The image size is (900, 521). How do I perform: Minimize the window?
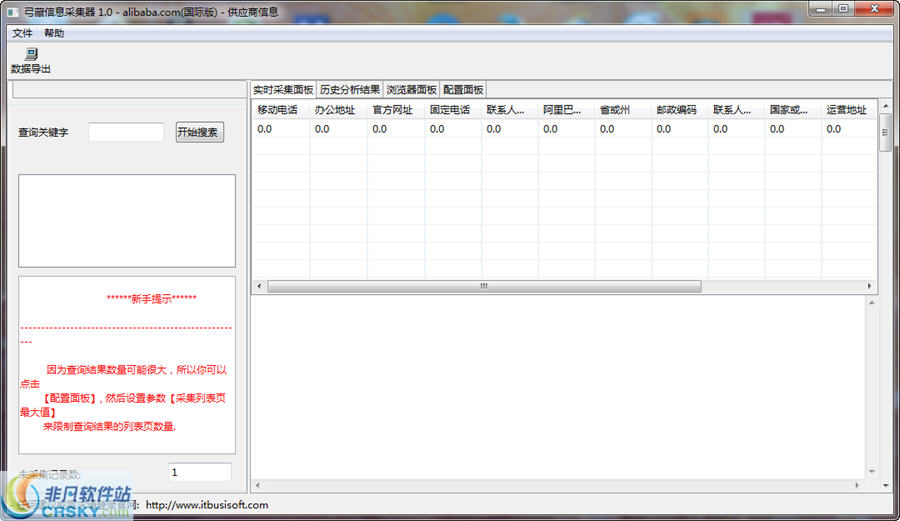pos(821,9)
